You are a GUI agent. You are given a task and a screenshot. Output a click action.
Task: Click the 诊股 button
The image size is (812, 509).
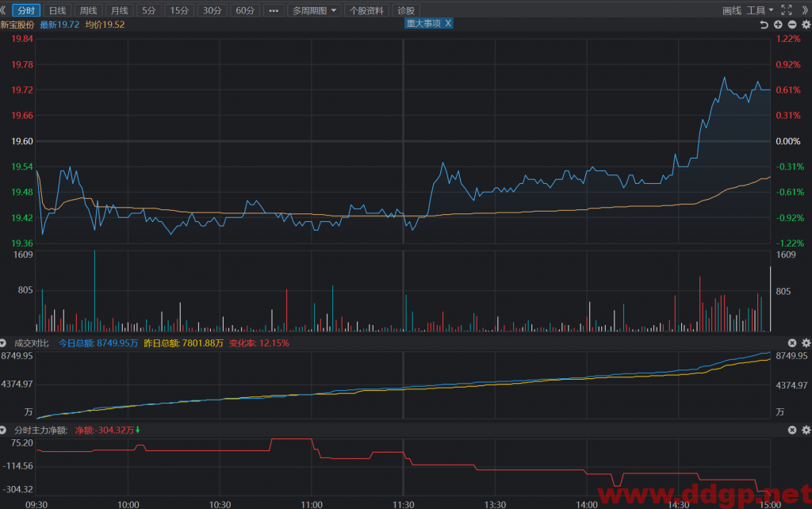pyautogui.click(x=406, y=10)
